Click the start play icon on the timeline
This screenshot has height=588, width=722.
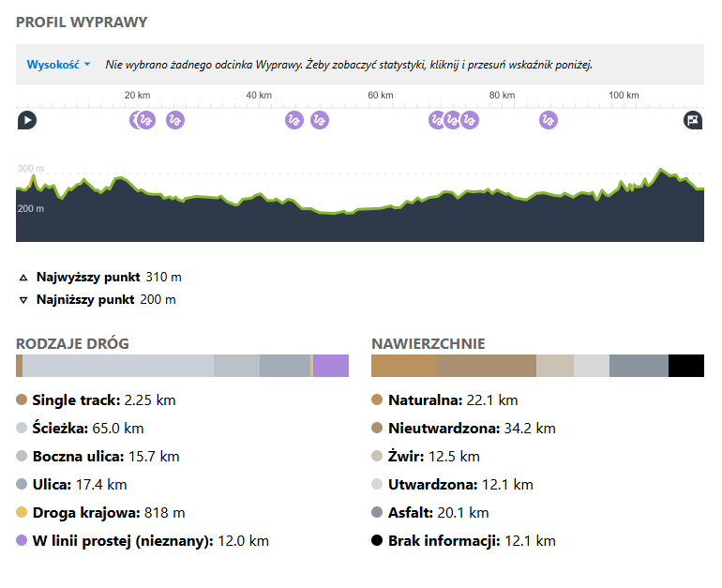(x=27, y=119)
